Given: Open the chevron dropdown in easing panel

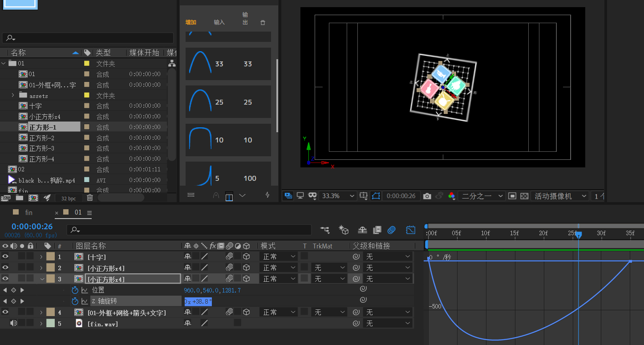Looking at the screenshot, I should pos(242,195).
